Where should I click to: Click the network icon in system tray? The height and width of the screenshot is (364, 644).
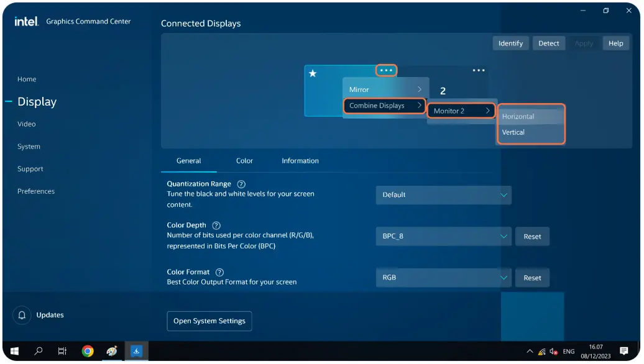point(542,352)
